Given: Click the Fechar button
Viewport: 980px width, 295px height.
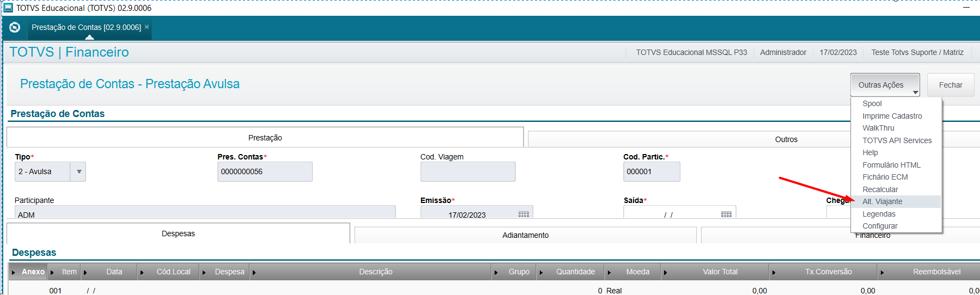Looking at the screenshot, I should point(951,85).
